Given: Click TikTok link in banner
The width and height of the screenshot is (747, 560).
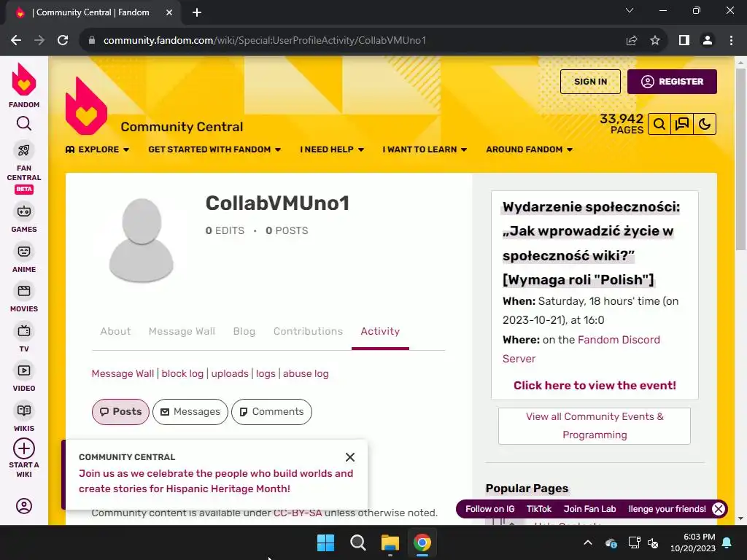Looking at the screenshot, I should coord(539,509).
